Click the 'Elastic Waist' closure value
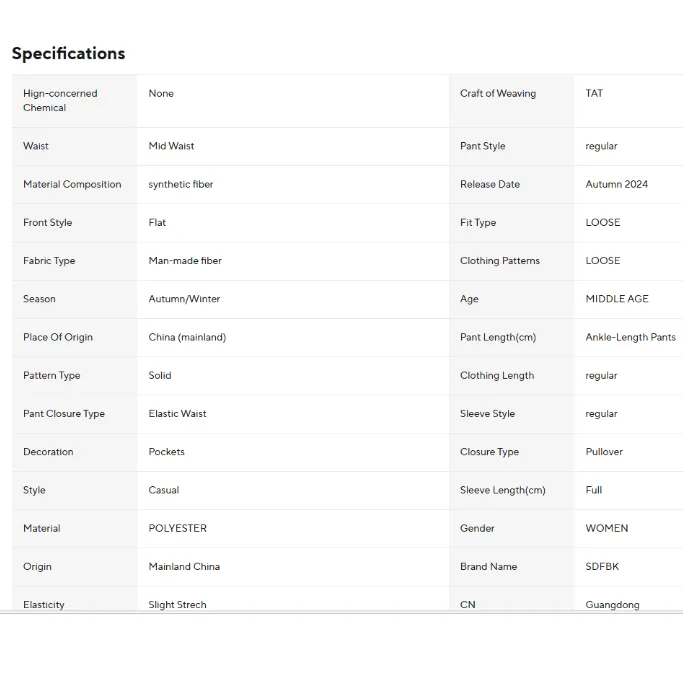683x681 pixels. 177,414
